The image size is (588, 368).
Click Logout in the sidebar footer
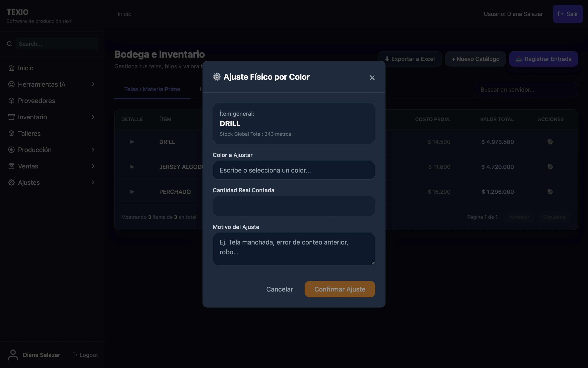[x=85, y=355]
